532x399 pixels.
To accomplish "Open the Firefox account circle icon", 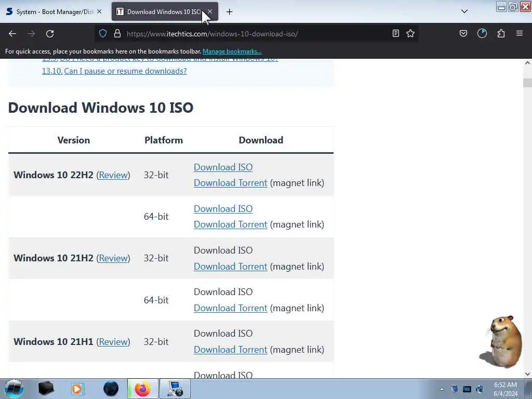I will 482,33.
